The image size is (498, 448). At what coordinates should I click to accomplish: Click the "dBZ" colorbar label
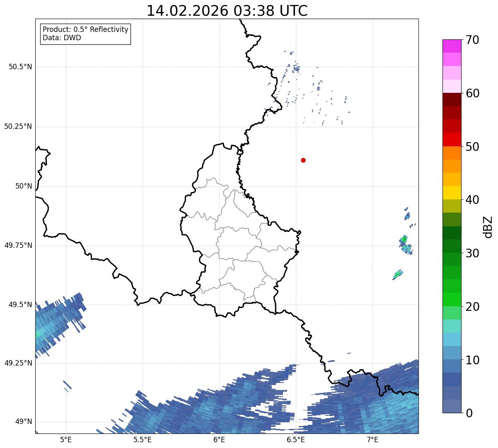click(488, 226)
